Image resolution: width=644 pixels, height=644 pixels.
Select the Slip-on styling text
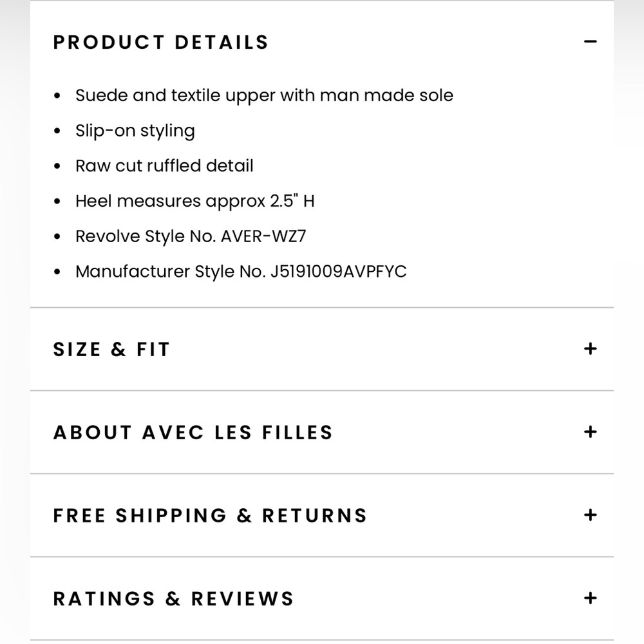click(x=135, y=131)
